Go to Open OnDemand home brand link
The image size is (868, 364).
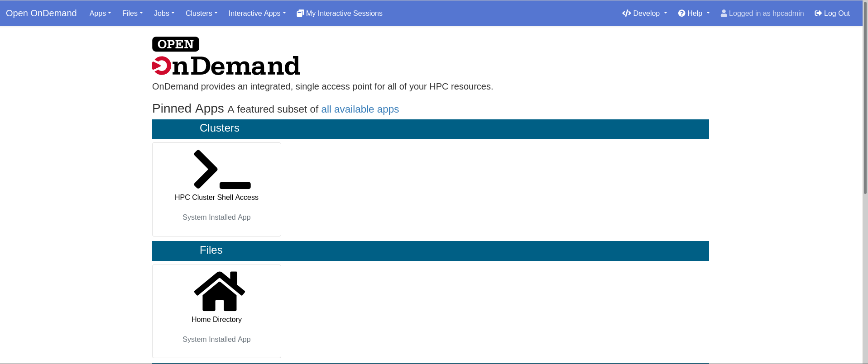[x=41, y=13]
